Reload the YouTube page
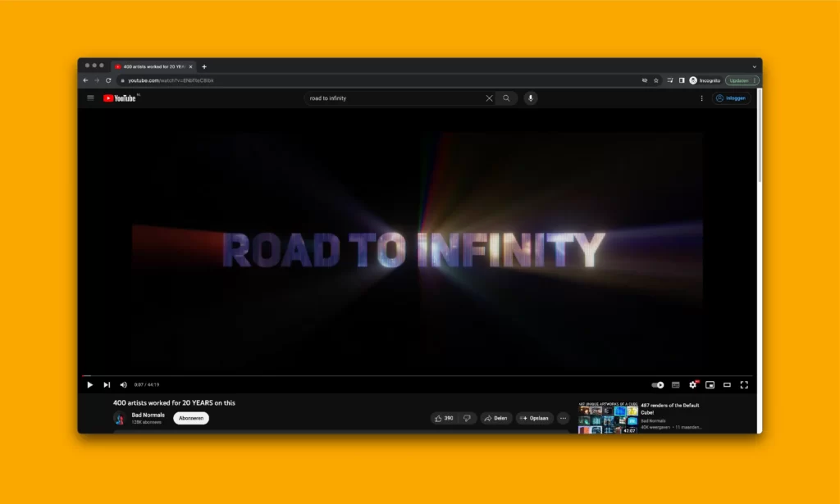840x504 pixels. click(108, 80)
